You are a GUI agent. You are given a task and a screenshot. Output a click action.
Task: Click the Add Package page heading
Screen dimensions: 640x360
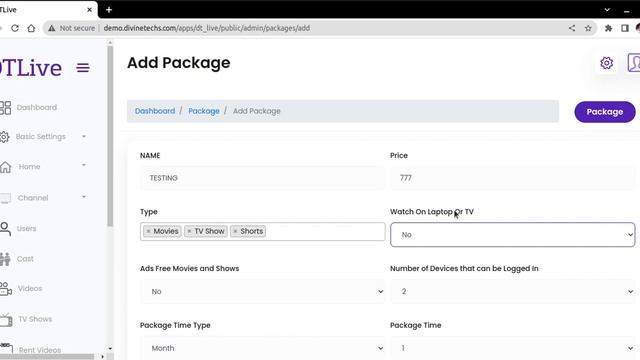point(179,63)
